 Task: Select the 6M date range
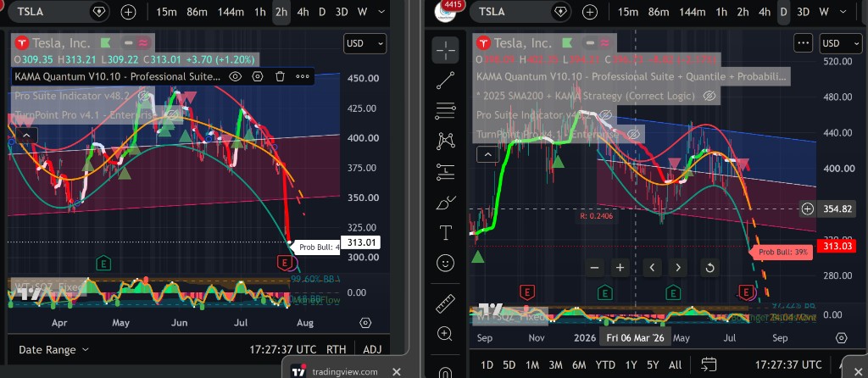coord(579,364)
